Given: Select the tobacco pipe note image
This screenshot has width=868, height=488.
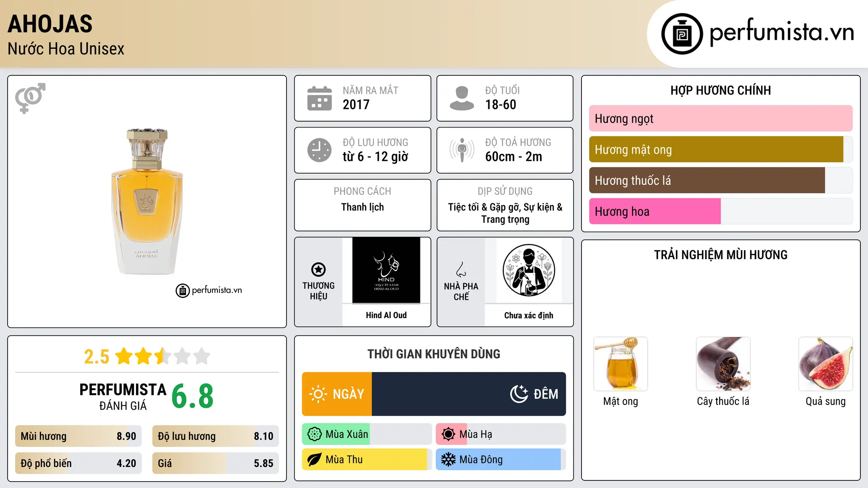Looking at the screenshot, I should (x=723, y=364).
